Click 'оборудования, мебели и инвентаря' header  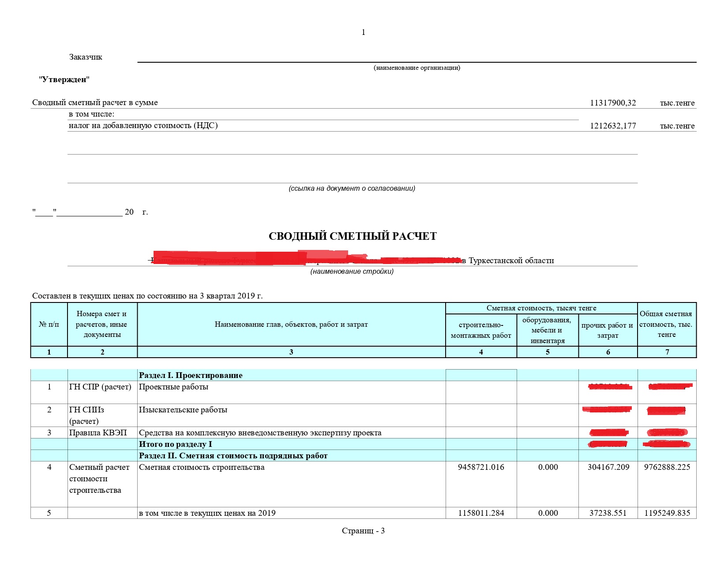click(x=548, y=330)
